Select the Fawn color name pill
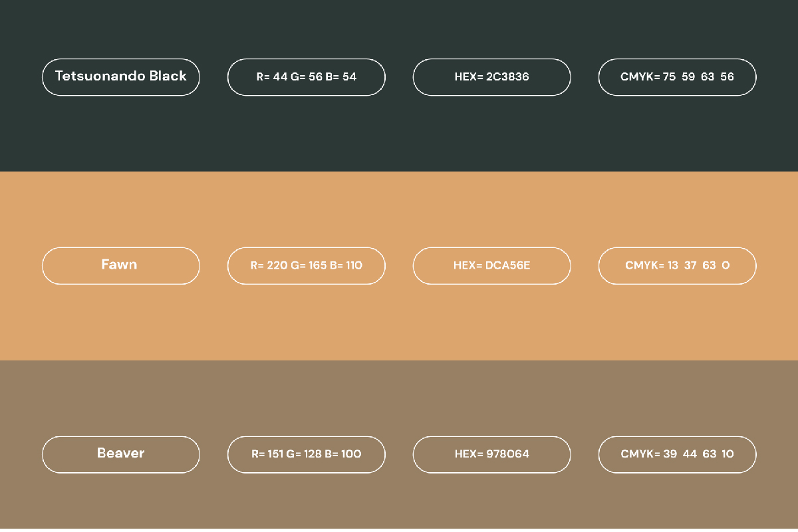The image size is (798, 532). coord(120,265)
